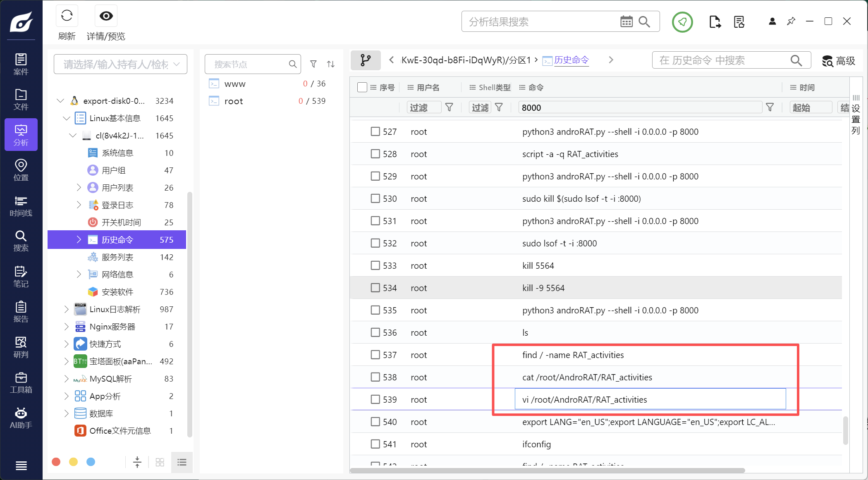Select the root node in node list
The width and height of the screenshot is (868, 480).
(234, 101)
